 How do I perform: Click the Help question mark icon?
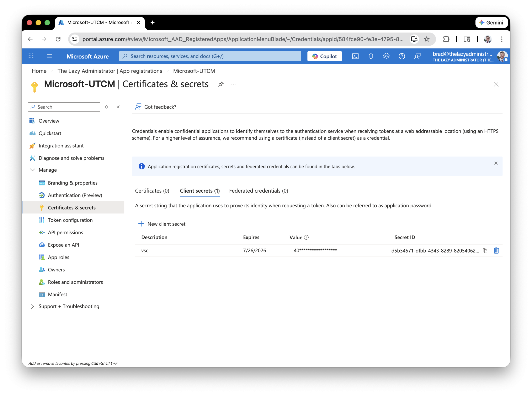tap(402, 56)
